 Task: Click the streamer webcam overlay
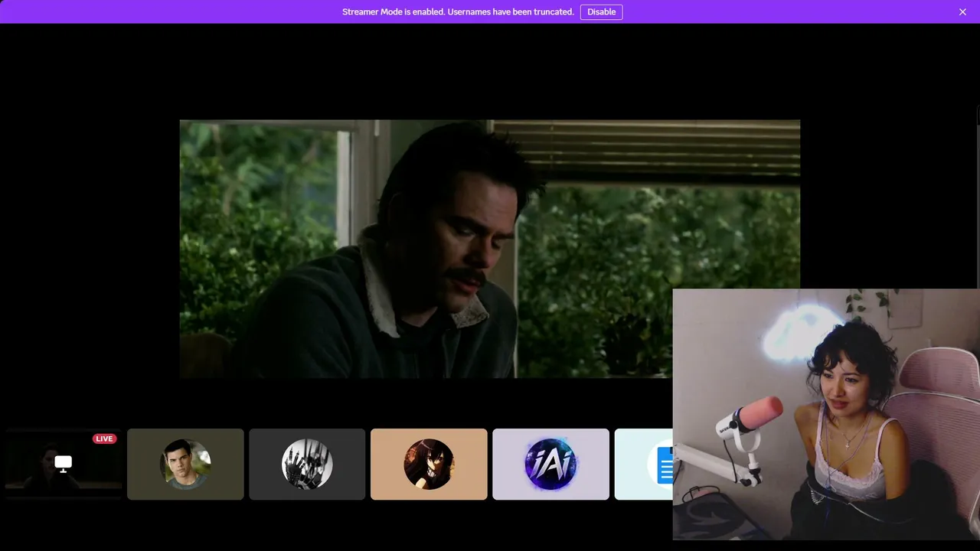click(x=826, y=414)
